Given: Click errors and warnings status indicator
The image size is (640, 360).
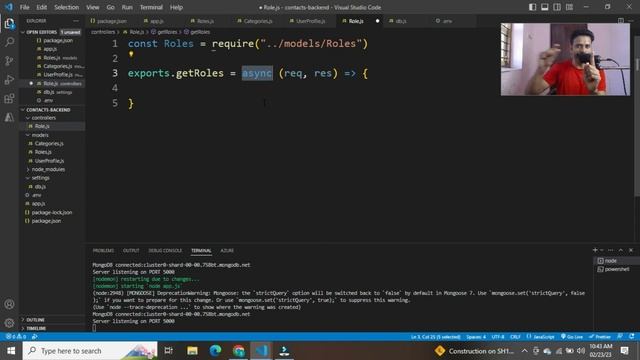Looking at the screenshot, I should click(16, 336).
